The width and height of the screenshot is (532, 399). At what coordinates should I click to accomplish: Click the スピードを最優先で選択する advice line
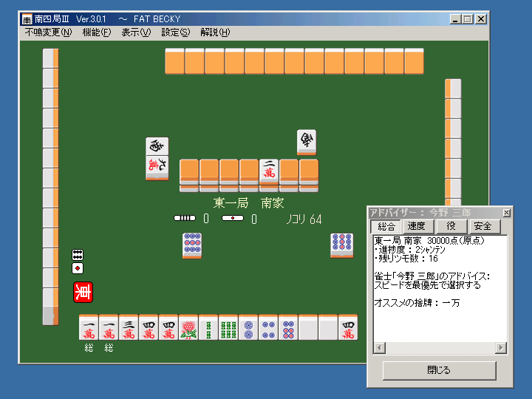click(428, 285)
